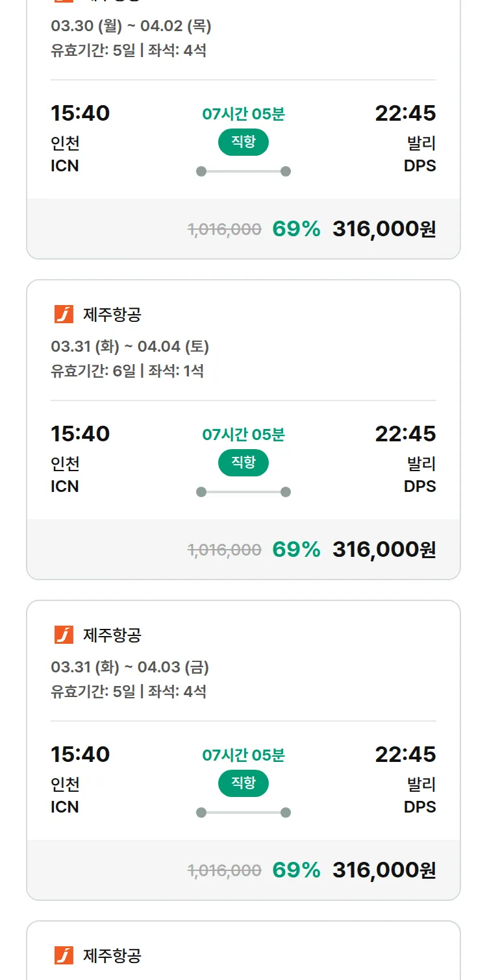Click 유효기간: 6일 | 좌석: 1석 text

[127, 371]
